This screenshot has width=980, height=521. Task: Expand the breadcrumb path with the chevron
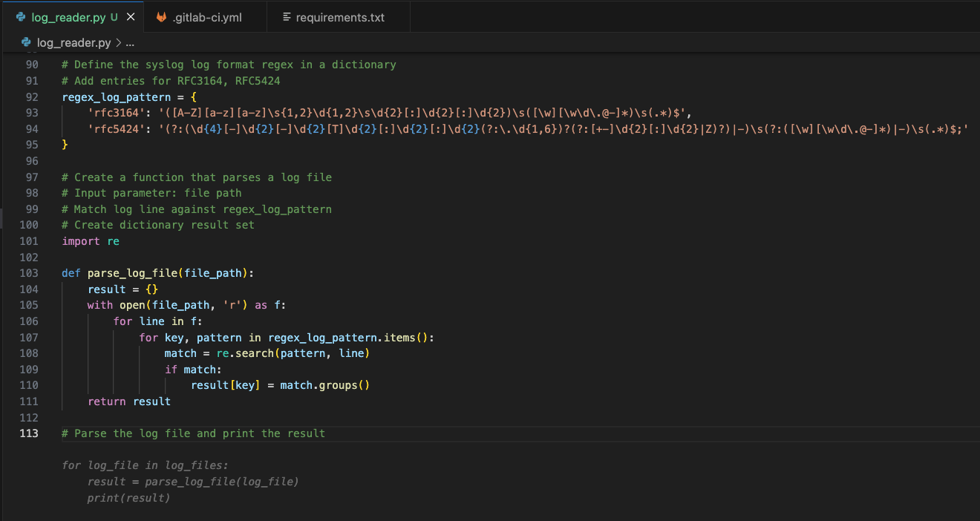coord(117,43)
